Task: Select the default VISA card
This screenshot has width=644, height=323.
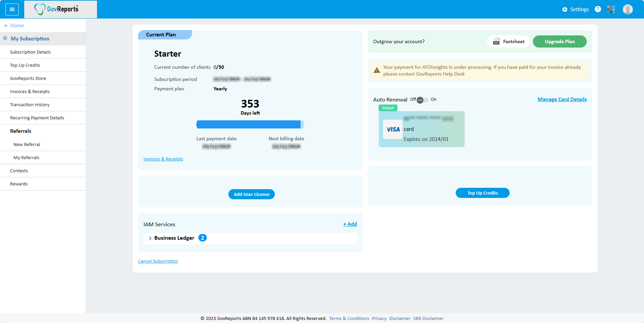Action: [421, 129]
